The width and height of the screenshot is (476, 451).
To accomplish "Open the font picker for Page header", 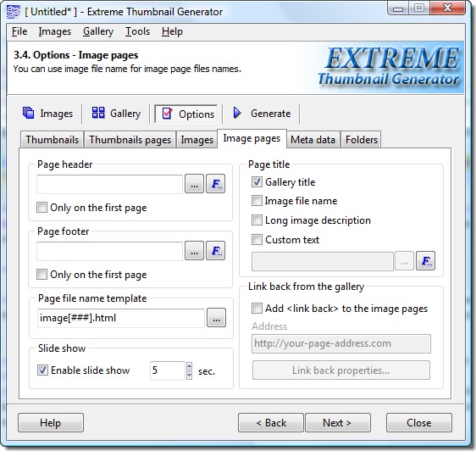I will (215, 184).
